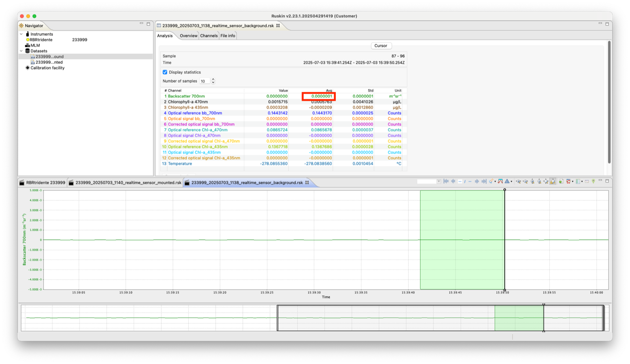
Task: Select the Backscatter 700nm channel row
Action: tap(283, 96)
